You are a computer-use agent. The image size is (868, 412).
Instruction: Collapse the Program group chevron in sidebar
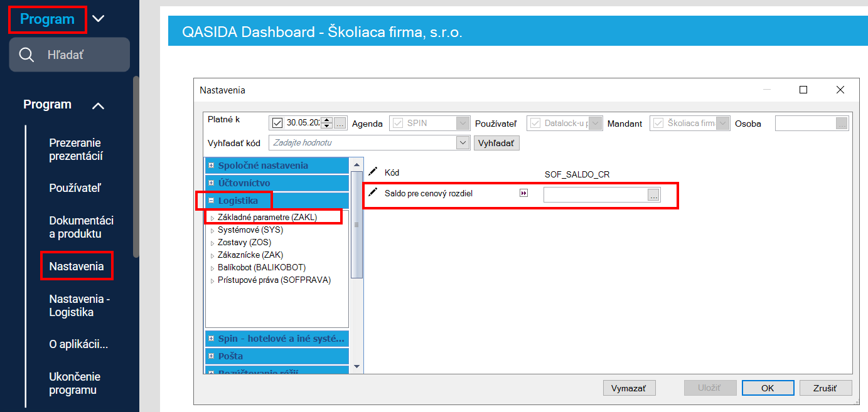(98, 105)
